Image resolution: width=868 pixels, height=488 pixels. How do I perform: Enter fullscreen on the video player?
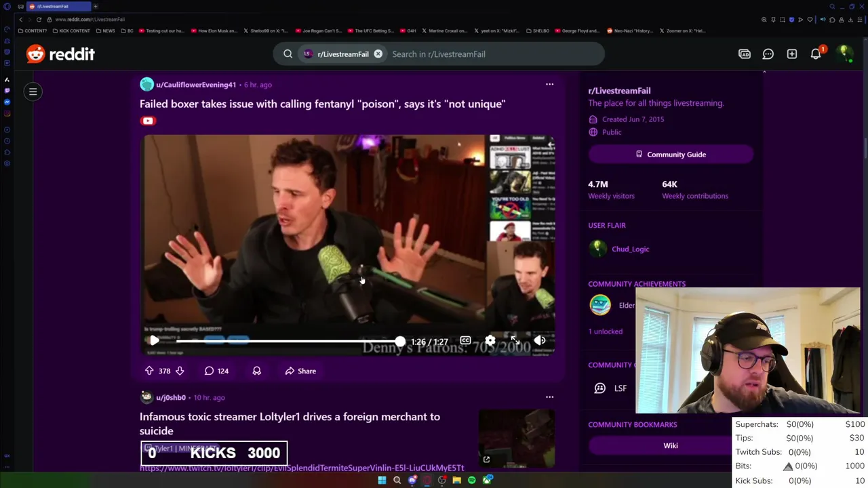[515, 340]
